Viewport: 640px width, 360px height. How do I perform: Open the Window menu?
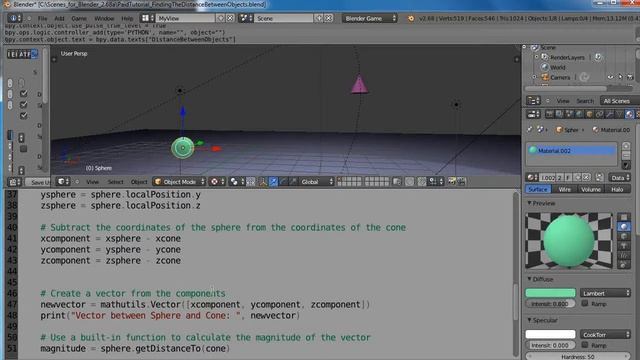[104, 18]
